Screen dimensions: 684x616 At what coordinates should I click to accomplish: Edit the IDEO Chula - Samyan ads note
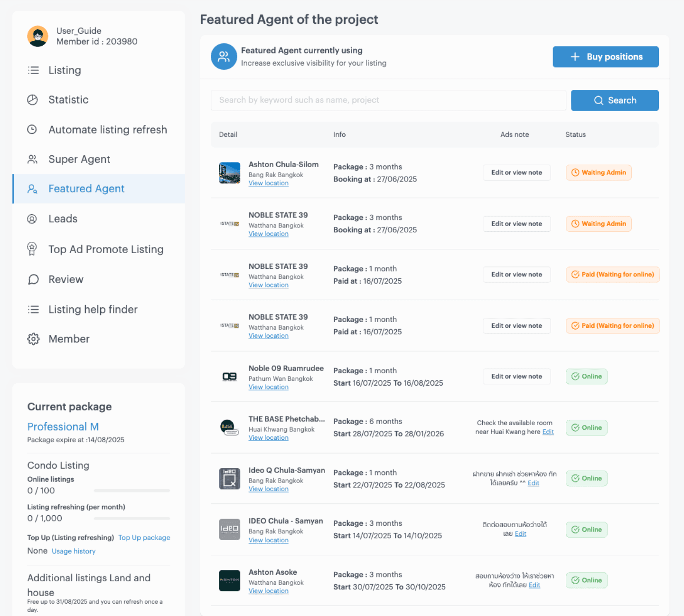(x=520, y=534)
